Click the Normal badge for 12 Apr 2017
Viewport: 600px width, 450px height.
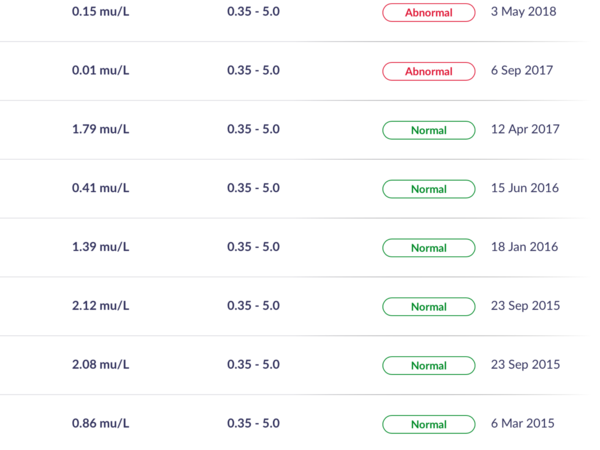point(429,130)
